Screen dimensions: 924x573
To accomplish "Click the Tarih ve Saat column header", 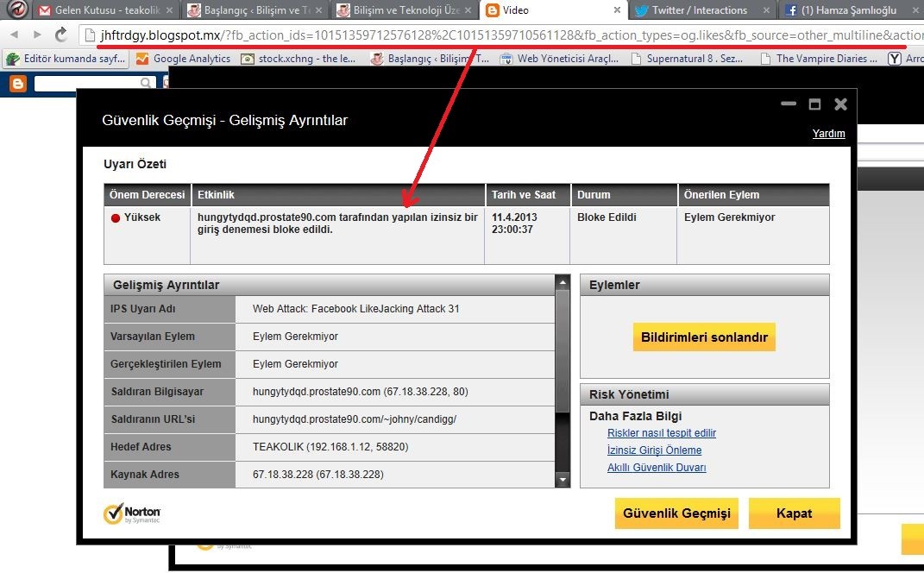I will (528, 194).
